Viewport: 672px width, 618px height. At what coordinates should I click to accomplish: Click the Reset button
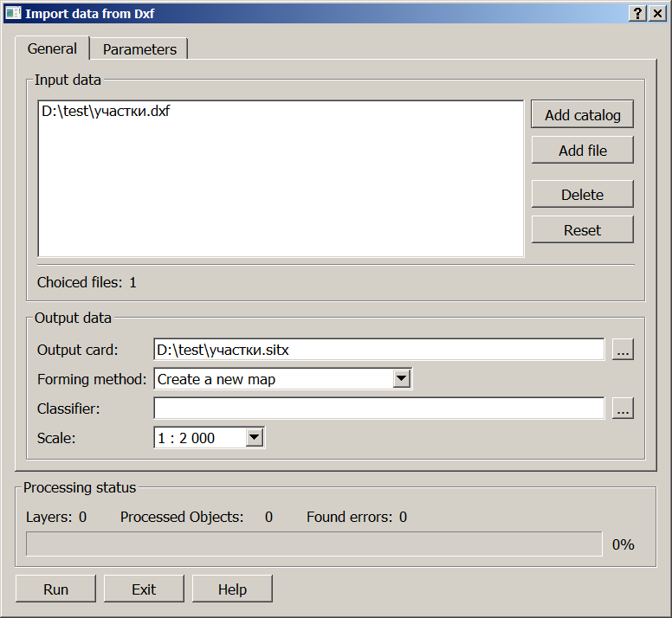pyautogui.click(x=582, y=230)
